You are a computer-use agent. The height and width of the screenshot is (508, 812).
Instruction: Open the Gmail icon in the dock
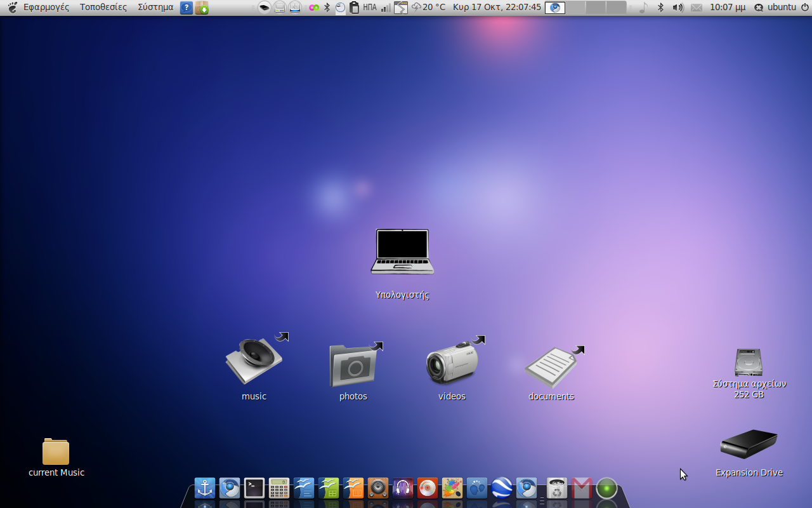coord(582,488)
